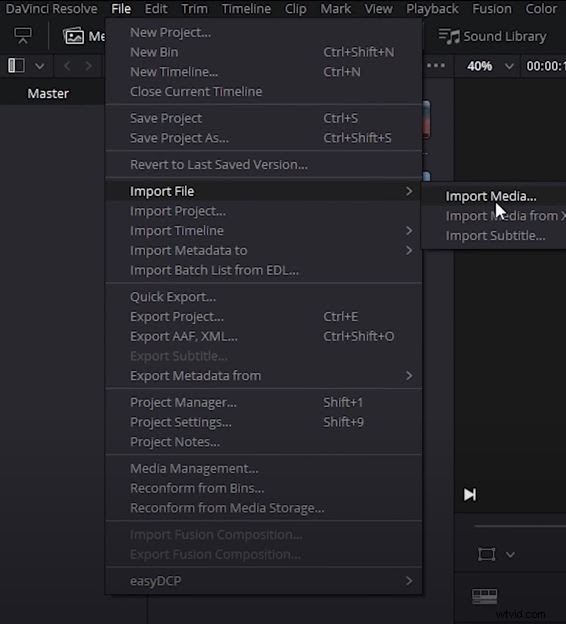
Task: Go back with the left arrow
Action: point(67,66)
